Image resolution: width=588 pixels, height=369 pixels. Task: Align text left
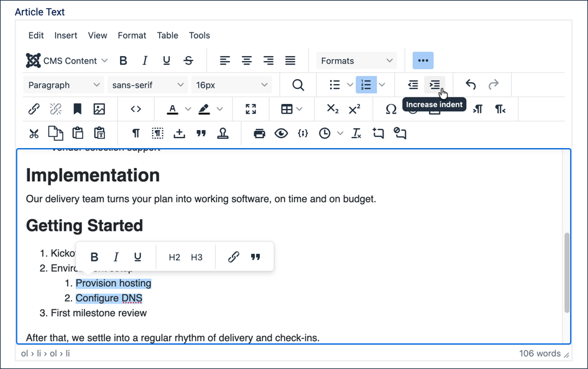224,60
